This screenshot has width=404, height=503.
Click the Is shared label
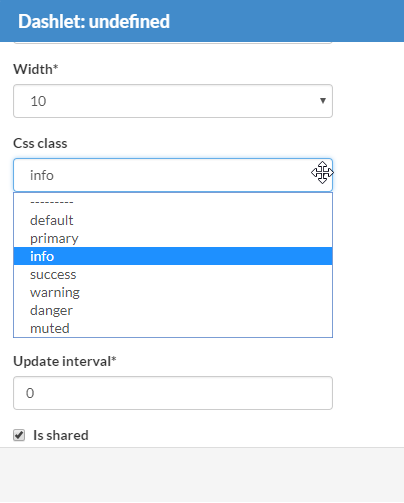pos(61,435)
